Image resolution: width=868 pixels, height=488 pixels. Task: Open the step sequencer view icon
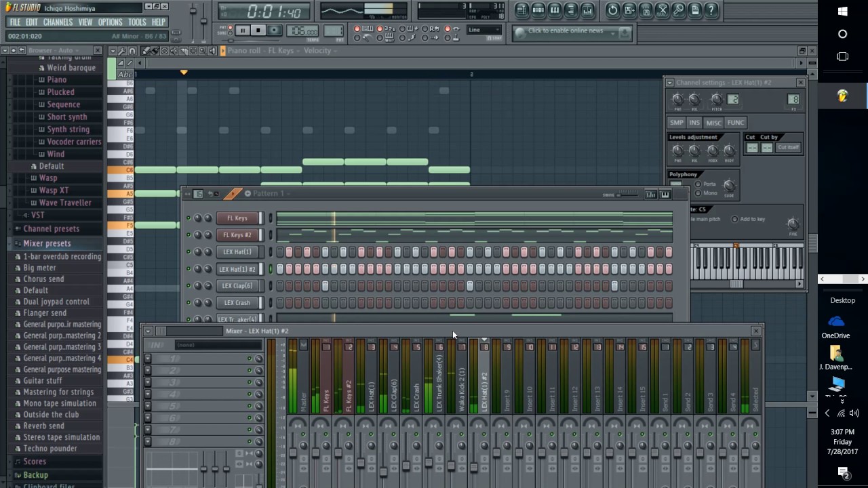pos(538,10)
